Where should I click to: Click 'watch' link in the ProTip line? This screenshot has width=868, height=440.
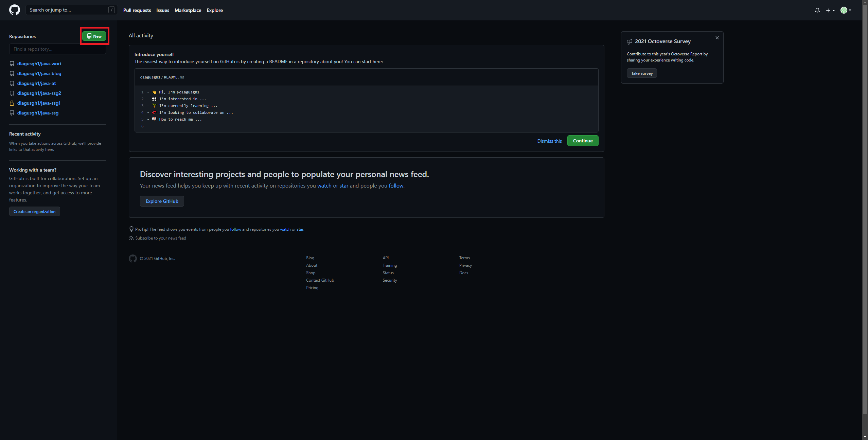[285, 229]
